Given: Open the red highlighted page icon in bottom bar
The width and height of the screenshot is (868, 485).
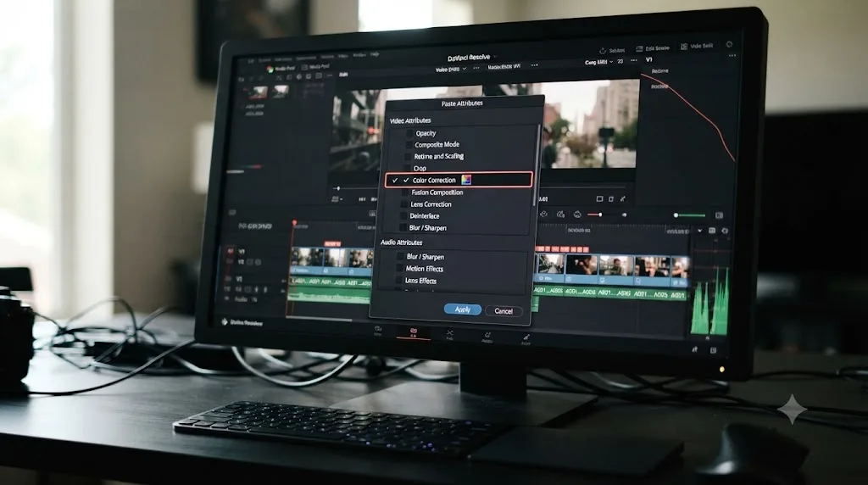Looking at the screenshot, I should pos(413,332).
